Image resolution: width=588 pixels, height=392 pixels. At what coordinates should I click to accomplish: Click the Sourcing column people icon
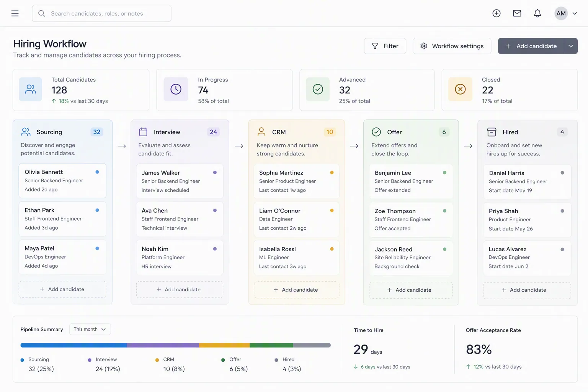[x=26, y=132]
